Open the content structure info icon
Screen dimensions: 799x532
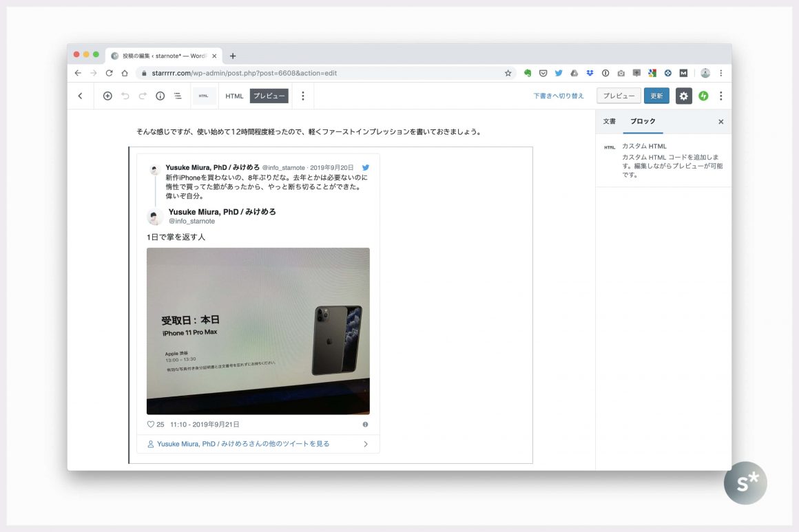160,96
